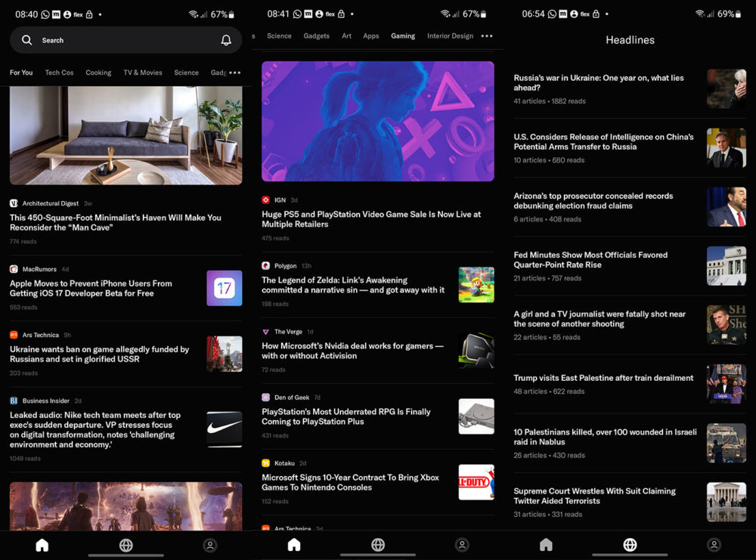The width and height of the screenshot is (756, 560).
Task: Tap The Verge source icon
Action: click(x=265, y=332)
